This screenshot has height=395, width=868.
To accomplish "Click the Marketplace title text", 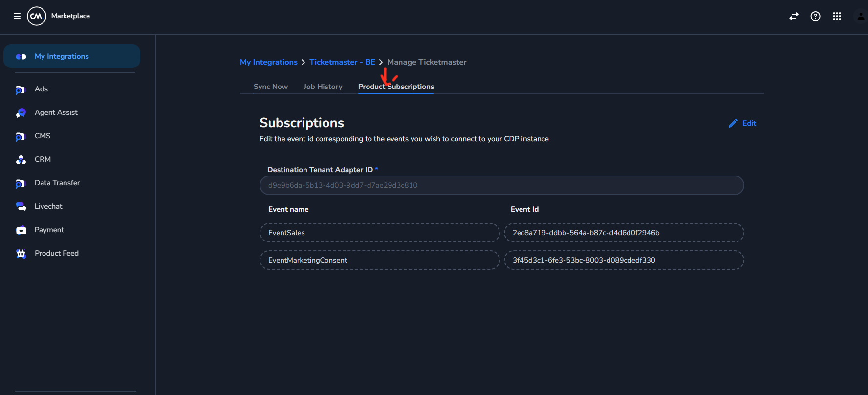I will [70, 16].
